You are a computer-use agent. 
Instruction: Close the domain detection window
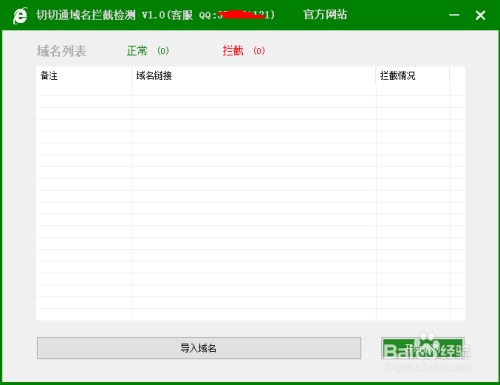480,15
